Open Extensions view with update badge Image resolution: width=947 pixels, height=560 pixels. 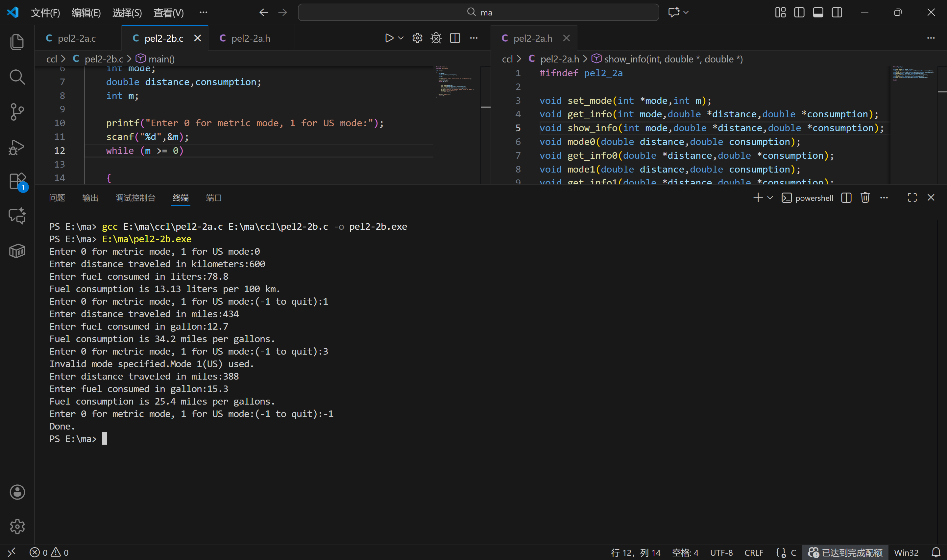pyautogui.click(x=17, y=181)
